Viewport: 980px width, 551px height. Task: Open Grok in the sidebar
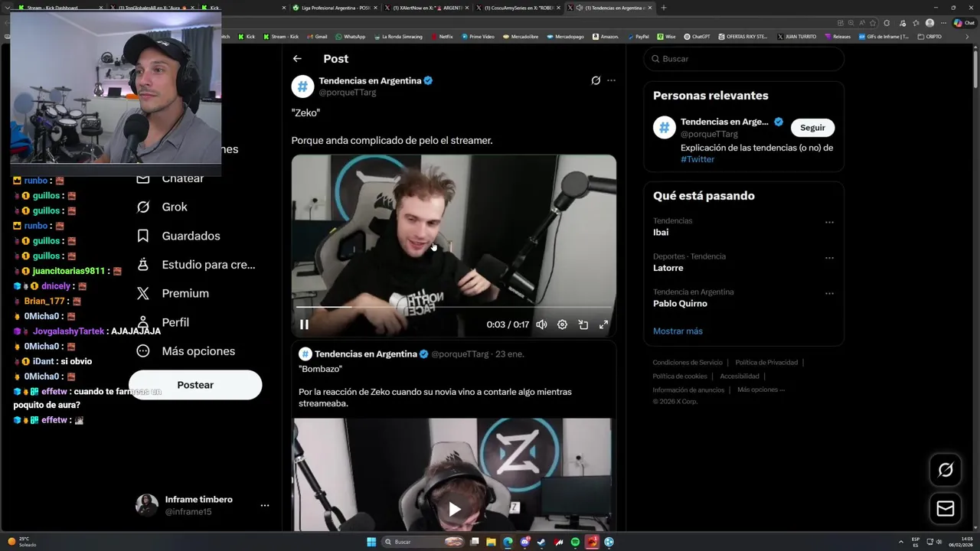(x=162, y=207)
